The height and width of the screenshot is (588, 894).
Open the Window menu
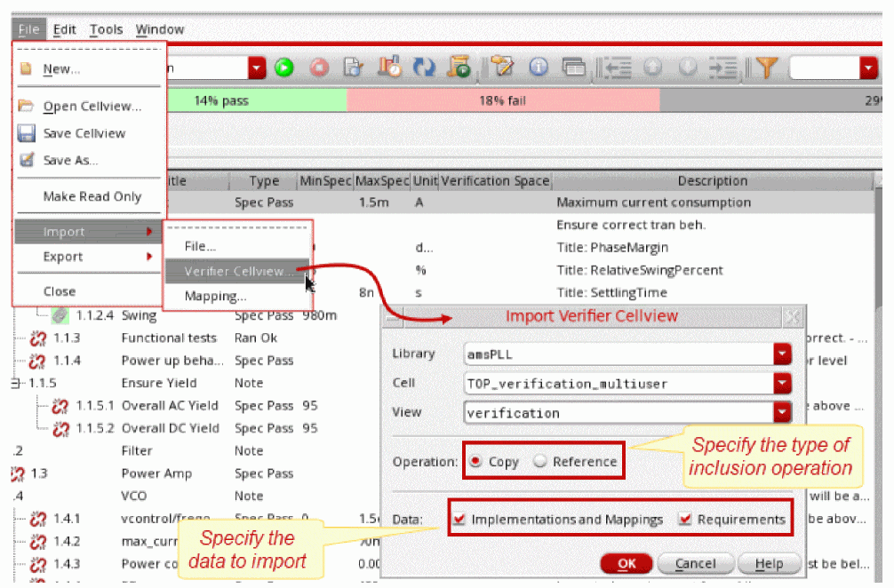160,29
